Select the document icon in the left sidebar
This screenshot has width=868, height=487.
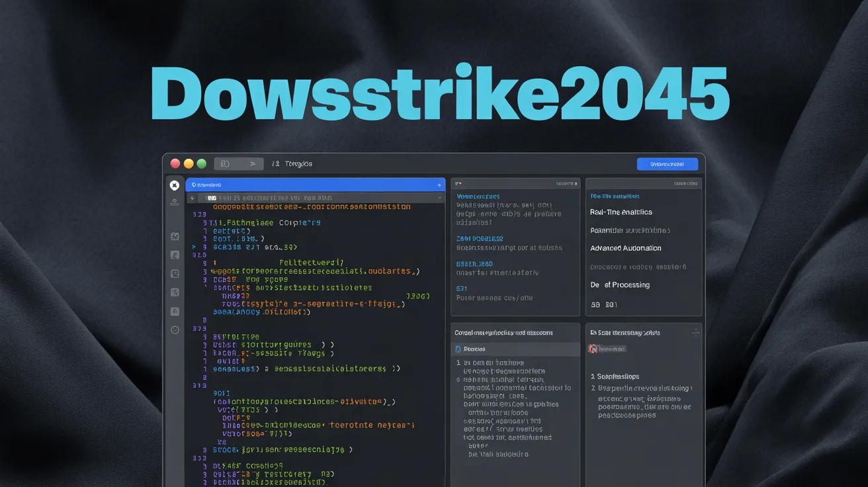coord(174,273)
